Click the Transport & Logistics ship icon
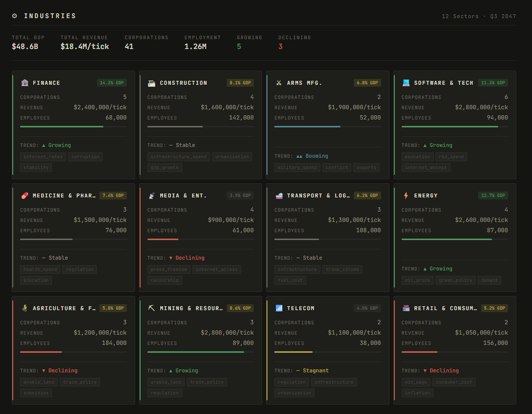The image size is (532, 414). (279, 195)
